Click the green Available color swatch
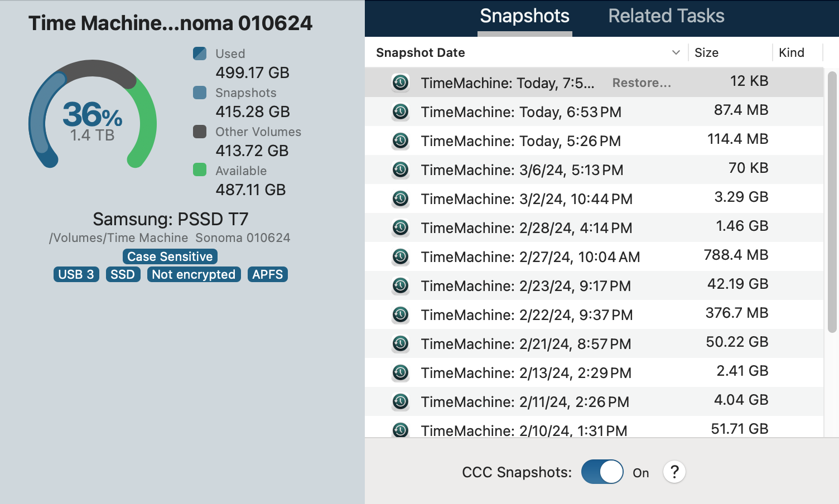The image size is (839, 504). pyautogui.click(x=200, y=170)
